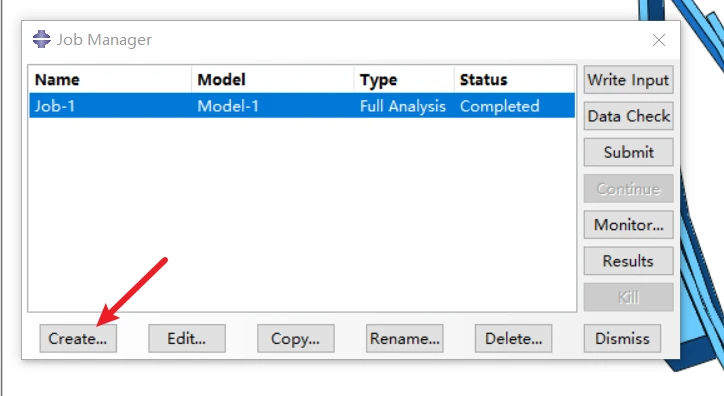Close the Job Manager window
Screen dimensions: 724x396
[659, 40]
